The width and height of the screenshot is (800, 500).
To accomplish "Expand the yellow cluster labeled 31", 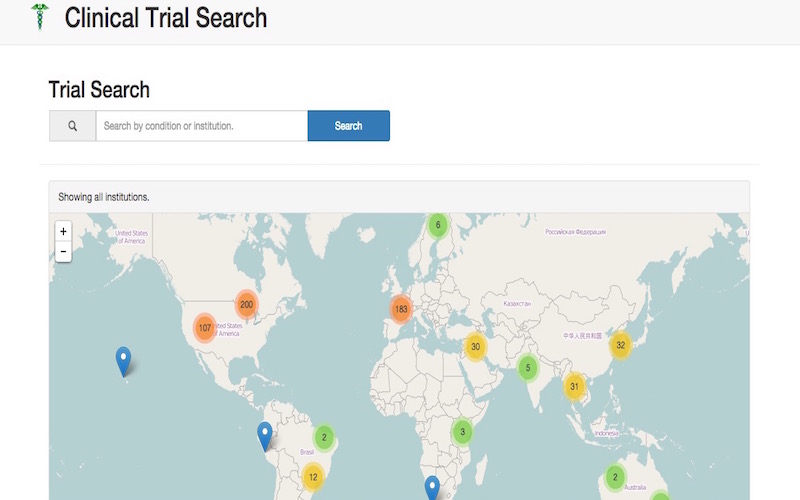I will coord(574,386).
